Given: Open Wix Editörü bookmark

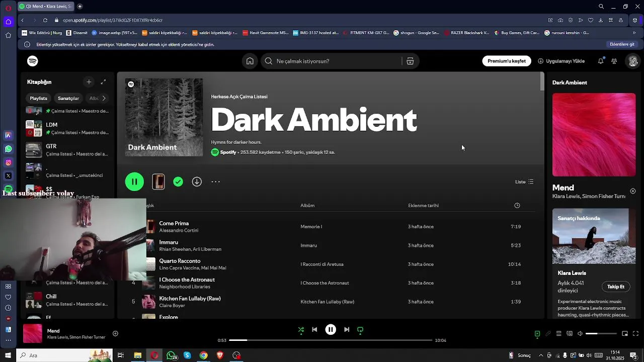Looking at the screenshot, I should tap(42, 33).
